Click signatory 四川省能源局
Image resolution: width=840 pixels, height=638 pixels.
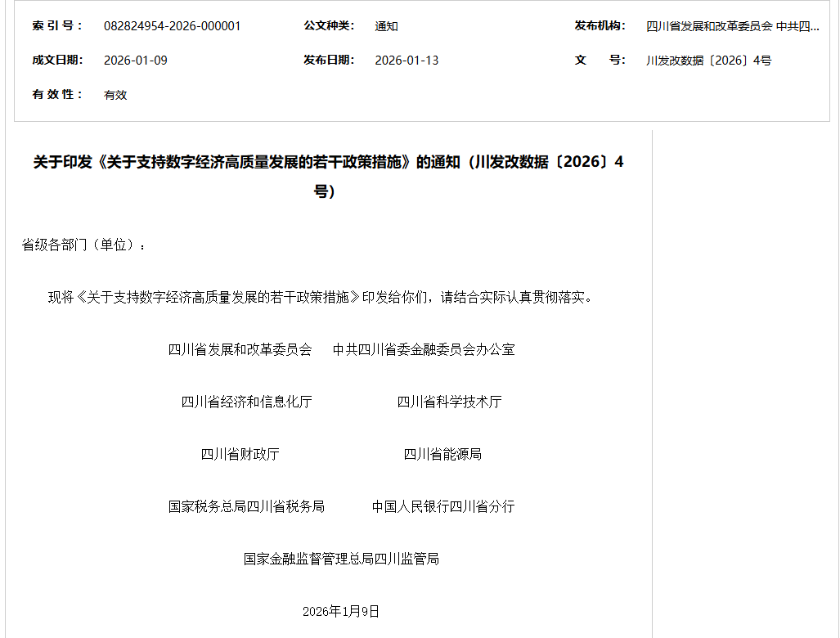pyautogui.click(x=442, y=454)
